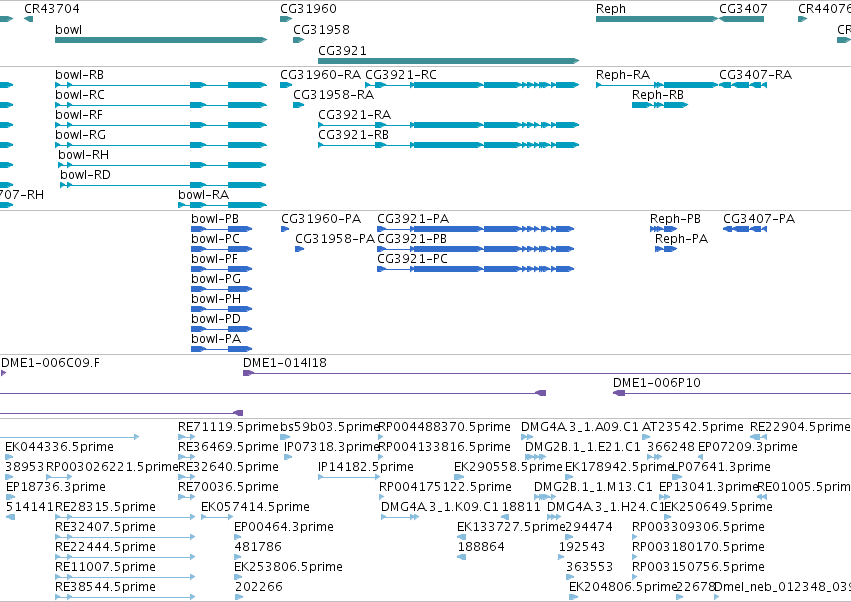Select the AT23542.5prime EST label
The height and width of the screenshot is (602, 851).
pyautogui.click(x=693, y=427)
